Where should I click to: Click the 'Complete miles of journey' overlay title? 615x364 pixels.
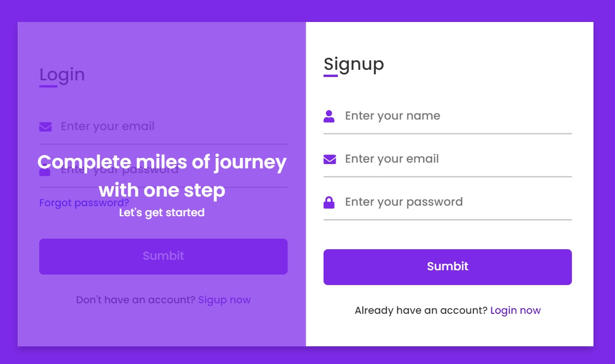162,176
